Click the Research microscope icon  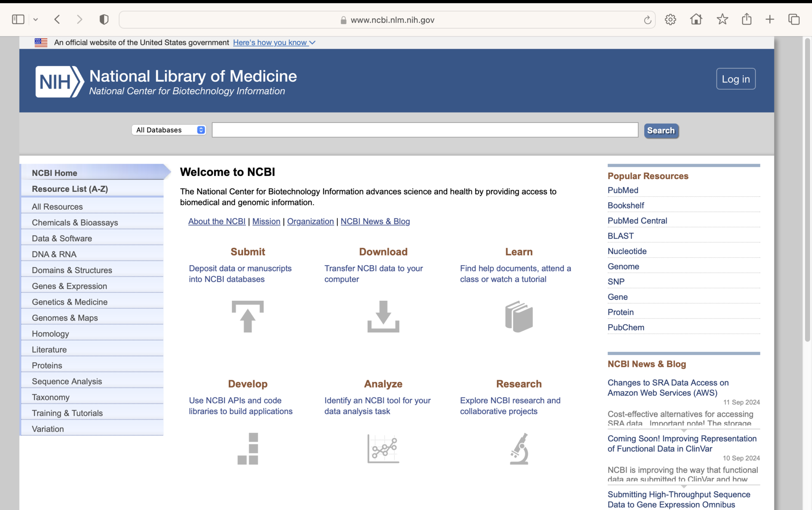click(519, 448)
